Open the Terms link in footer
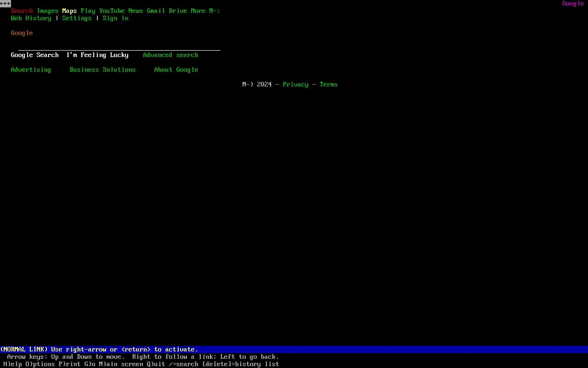The image size is (588, 368). pos(329,85)
